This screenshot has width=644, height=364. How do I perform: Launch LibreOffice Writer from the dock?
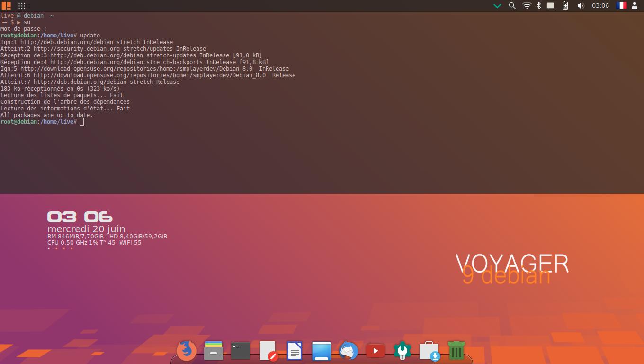click(x=295, y=351)
